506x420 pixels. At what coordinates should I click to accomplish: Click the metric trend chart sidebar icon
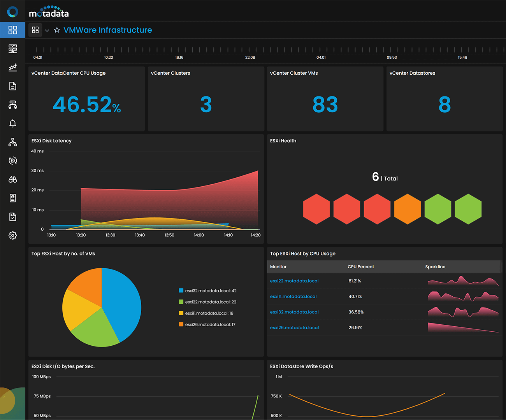pos(12,67)
